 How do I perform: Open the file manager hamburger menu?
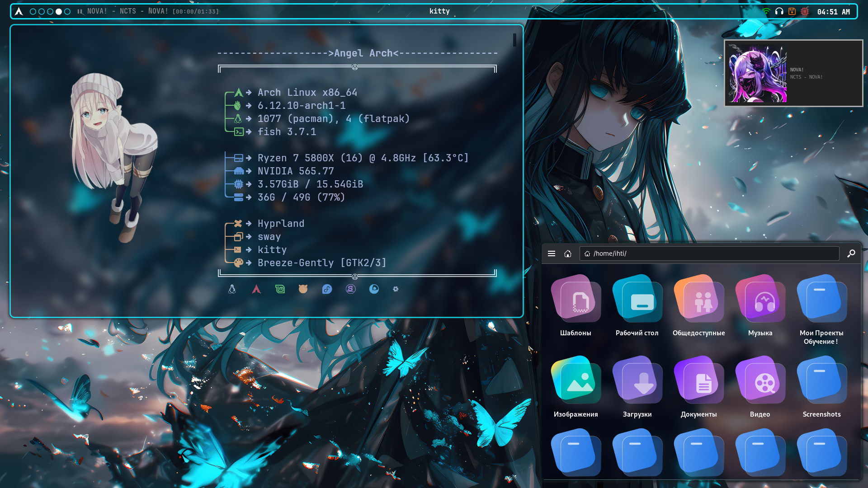(552, 253)
